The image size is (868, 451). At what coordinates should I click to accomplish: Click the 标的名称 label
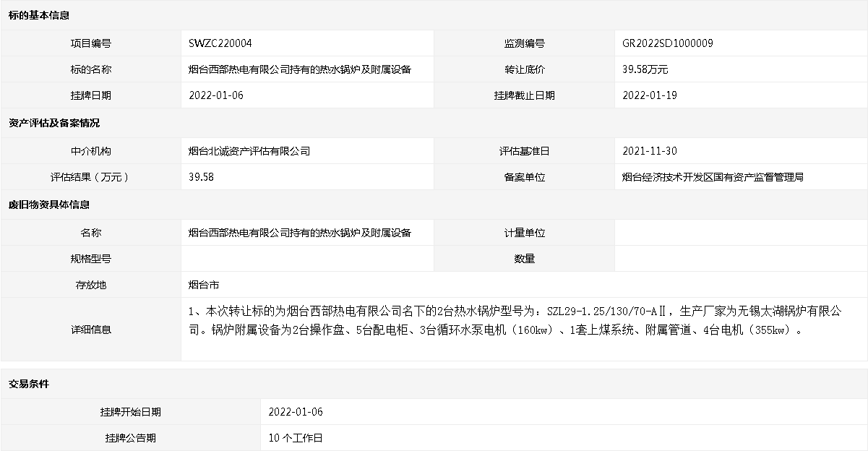click(x=91, y=69)
